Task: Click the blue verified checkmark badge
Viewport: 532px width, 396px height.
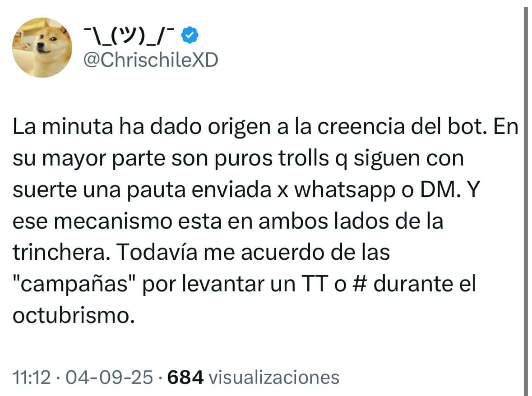Action: [x=190, y=35]
